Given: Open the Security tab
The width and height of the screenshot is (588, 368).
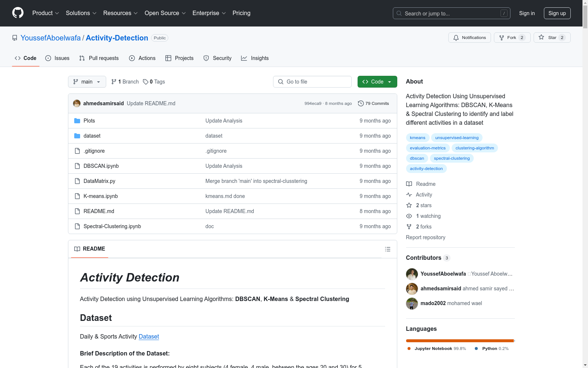Looking at the screenshot, I should tap(218, 58).
